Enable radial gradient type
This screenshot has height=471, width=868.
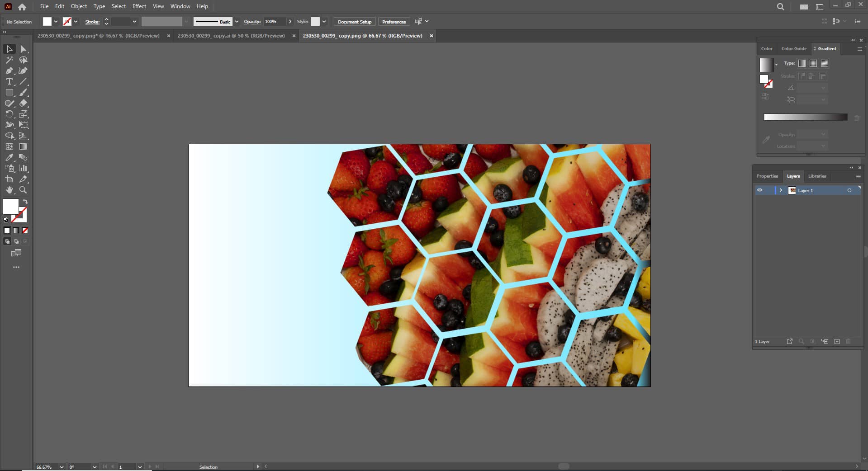(x=813, y=63)
